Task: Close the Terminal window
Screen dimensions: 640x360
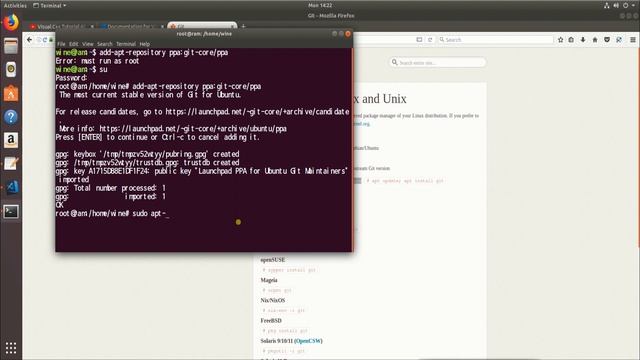Action: pyautogui.click(x=348, y=34)
